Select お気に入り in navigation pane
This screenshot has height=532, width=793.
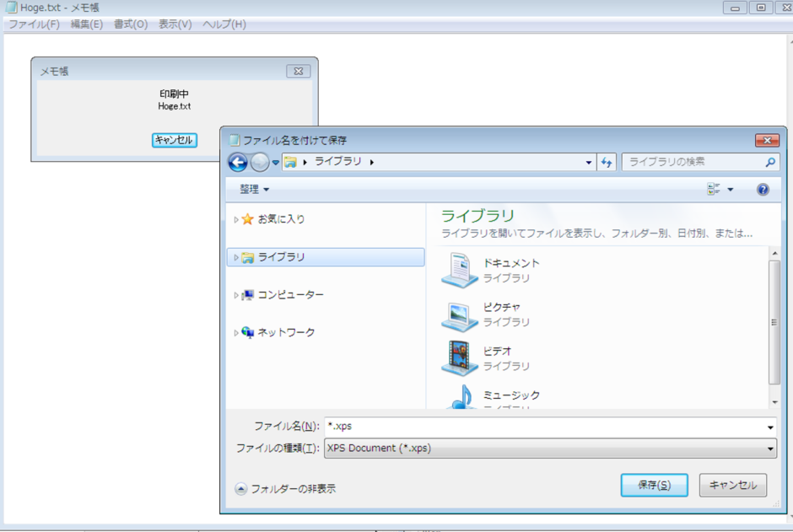pyautogui.click(x=281, y=219)
